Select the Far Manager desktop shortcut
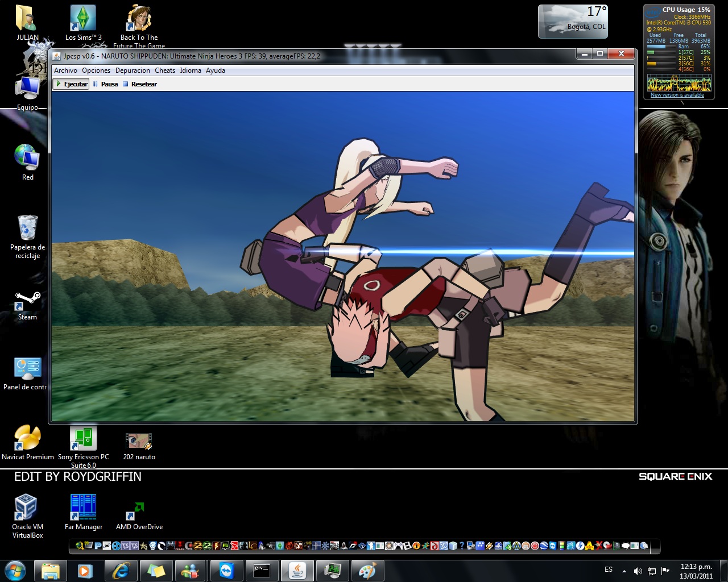Image resolution: width=728 pixels, height=582 pixels. pos(83,512)
